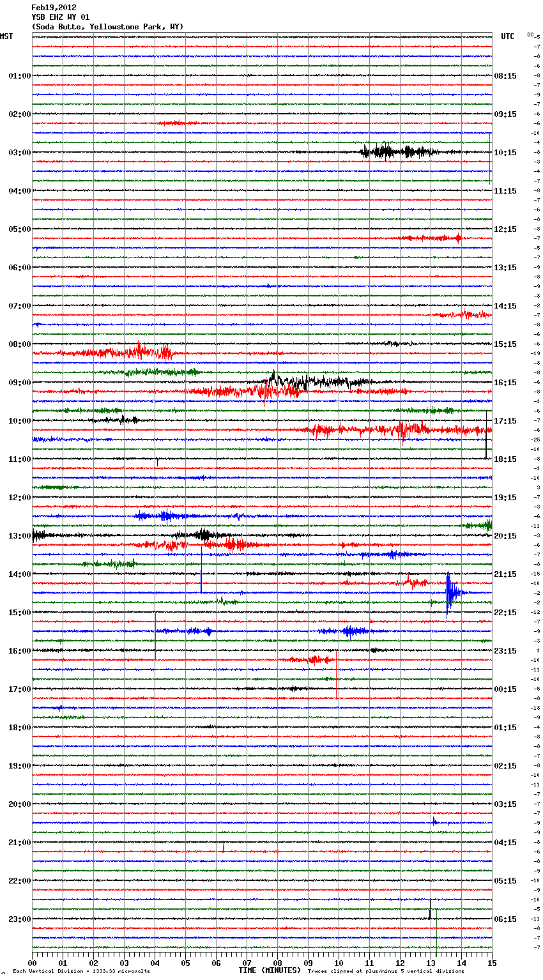Click the '08:15' UTC time label
The height and width of the screenshot is (980, 543).
[x=505, y=76]
